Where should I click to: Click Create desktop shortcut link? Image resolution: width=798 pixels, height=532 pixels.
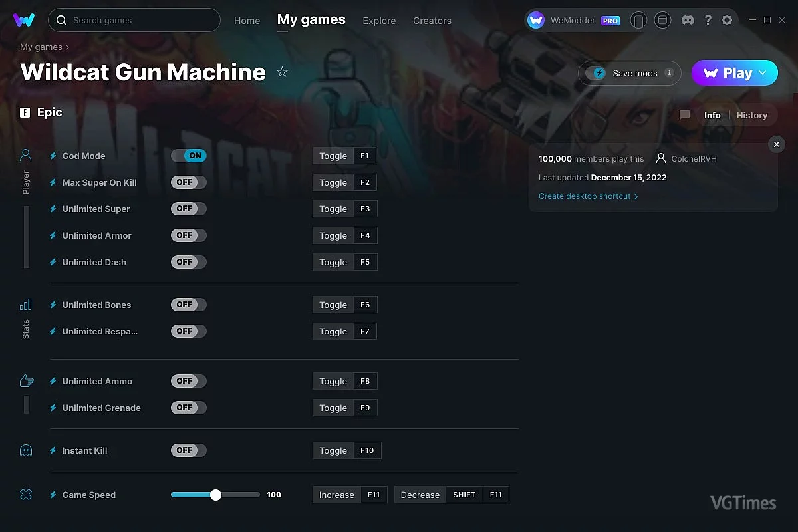coord(589,196)
